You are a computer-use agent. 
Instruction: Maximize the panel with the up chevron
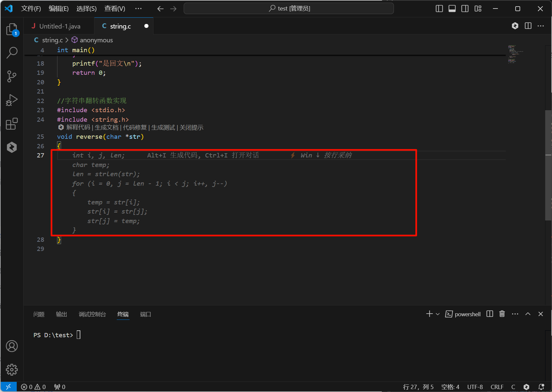tap(528, 314)
